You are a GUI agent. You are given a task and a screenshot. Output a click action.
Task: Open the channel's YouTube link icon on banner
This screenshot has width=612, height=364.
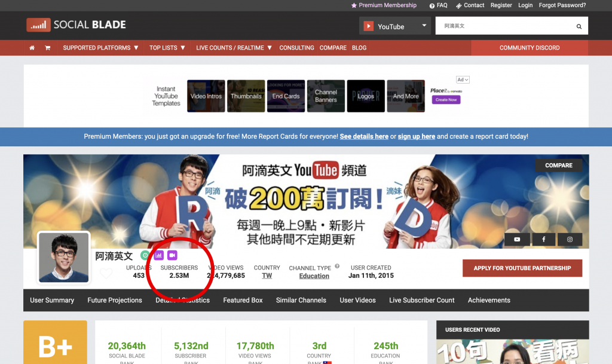pyautogui.click(x=517, y=239)
